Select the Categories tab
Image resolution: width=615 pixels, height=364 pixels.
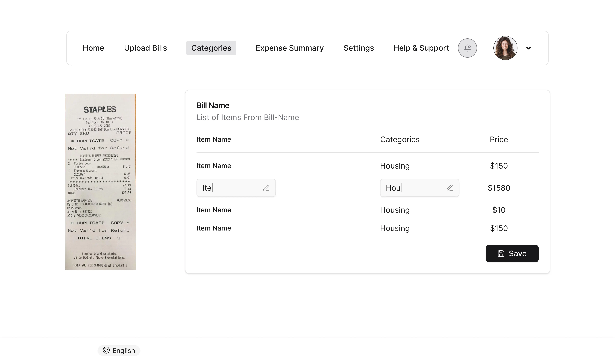pyautogui.click(x=211, y=48)
